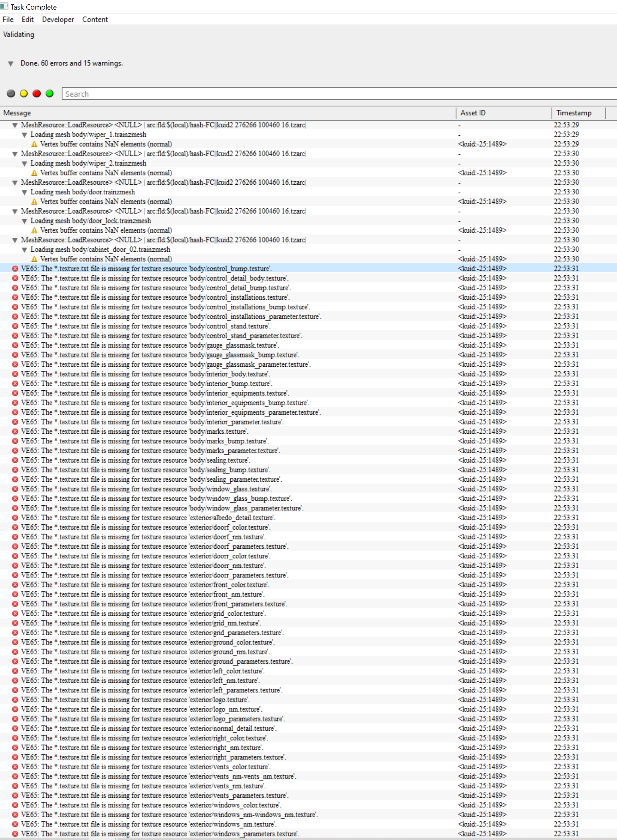Screen dimensions: 617x840
Task: Toggle the red errors filter circle
Action: point(37,93)
